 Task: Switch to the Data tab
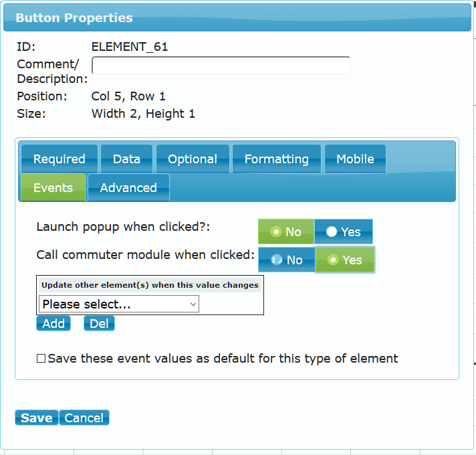126,159
